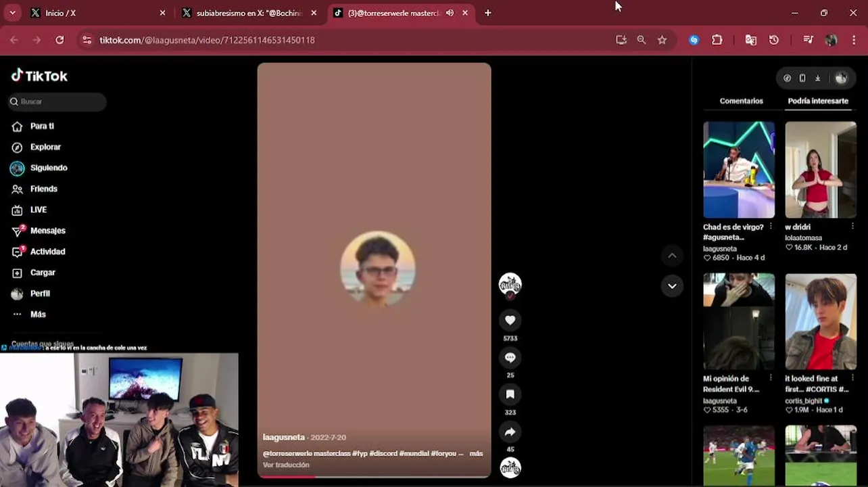This screenshot has width=868, height=487.
Task: Open Chrome extensions puzzle icon
Action: pyautogui.click(x=717, y=40)
